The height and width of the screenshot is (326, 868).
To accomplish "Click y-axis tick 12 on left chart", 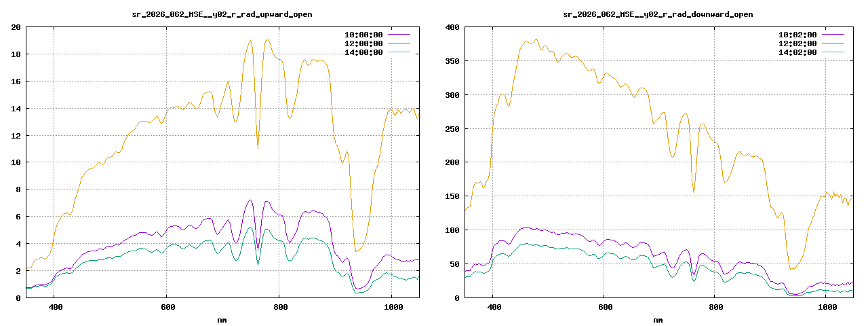I will click(x=16, y=136).
